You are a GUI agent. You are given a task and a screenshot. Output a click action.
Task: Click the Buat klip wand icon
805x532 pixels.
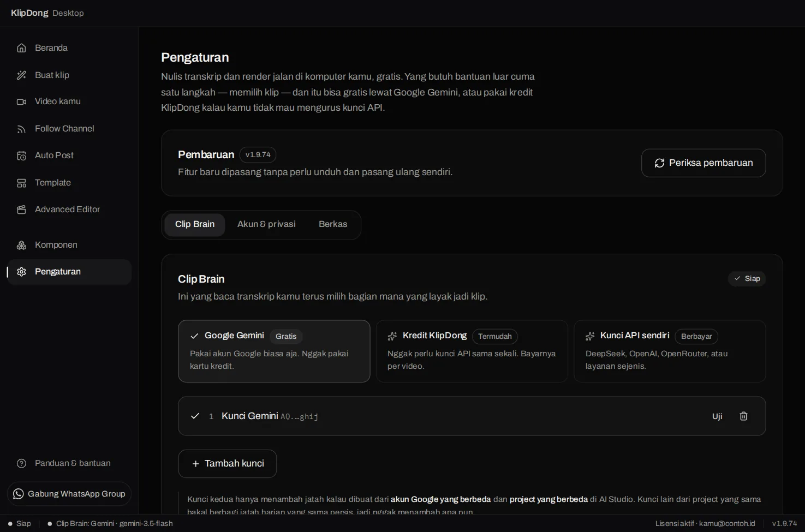[x=21, y=75]
